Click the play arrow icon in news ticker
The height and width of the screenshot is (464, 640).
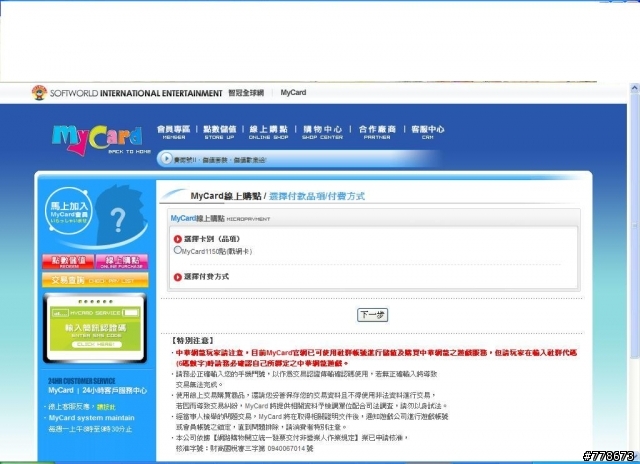pyautogui.click(x=166, y=159)
